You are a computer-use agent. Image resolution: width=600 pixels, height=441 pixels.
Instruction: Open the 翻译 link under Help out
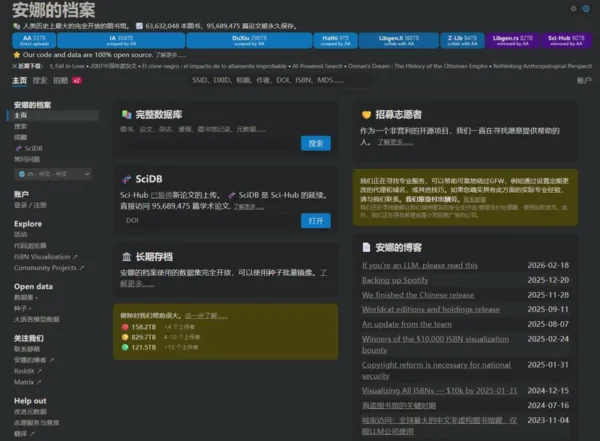coord(24,434)
